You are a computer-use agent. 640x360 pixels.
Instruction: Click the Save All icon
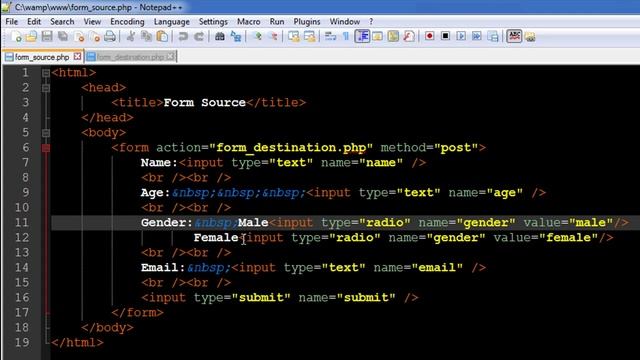(x=63, y=36)
